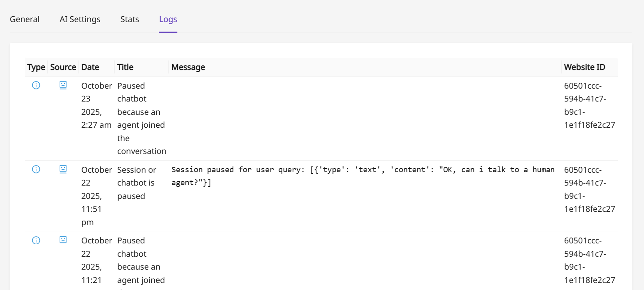Click the info type icon in second log row

(x=36, y=169)
